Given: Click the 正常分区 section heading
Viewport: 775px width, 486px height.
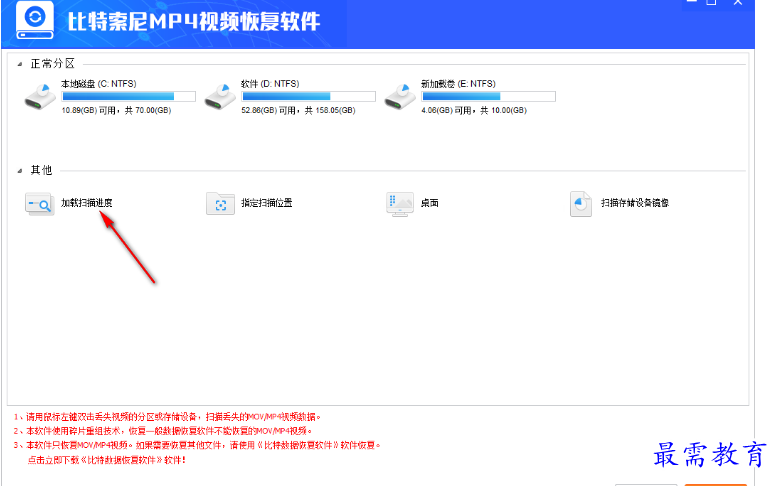Looking at the screenshot, I should (x=53, y=64).
